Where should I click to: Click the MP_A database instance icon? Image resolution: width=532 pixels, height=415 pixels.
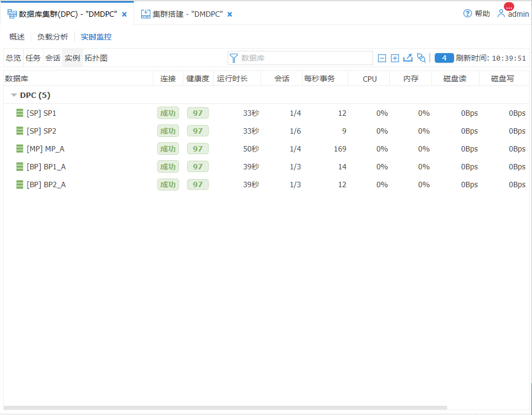tap(19, 149)
